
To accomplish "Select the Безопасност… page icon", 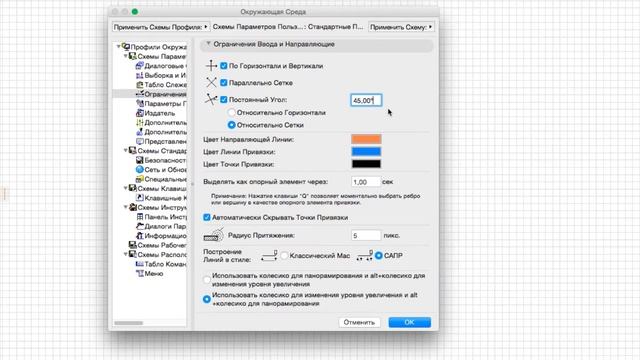I will tap(139, 160).
